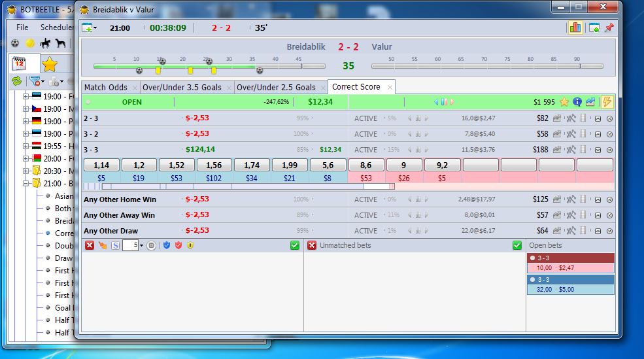
Task: Select the Asian market tree item
Action: 63,196
